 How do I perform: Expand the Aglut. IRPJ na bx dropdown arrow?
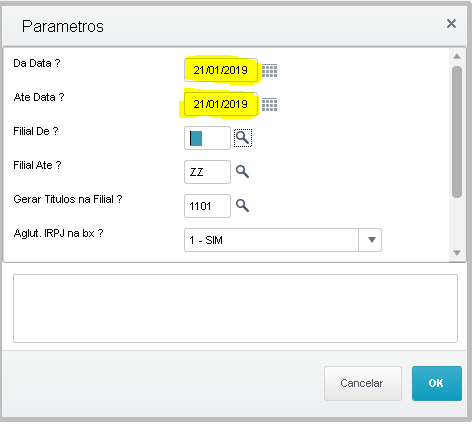click(371, 240)
